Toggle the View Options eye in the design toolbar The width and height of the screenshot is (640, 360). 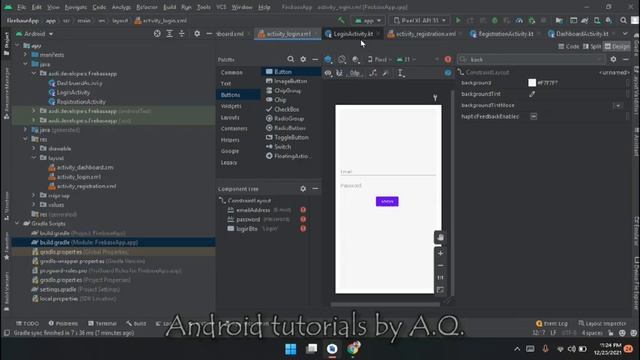tap(328, 73)
